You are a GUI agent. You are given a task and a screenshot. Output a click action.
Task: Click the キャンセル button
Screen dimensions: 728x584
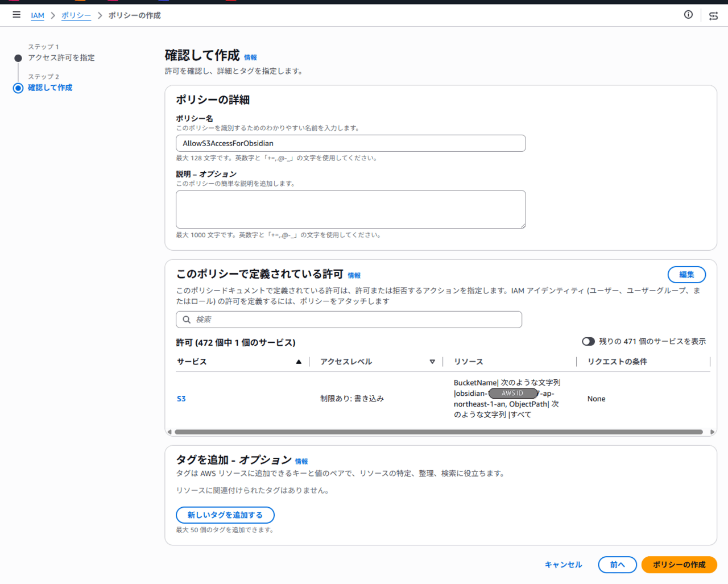pos(563,565)
